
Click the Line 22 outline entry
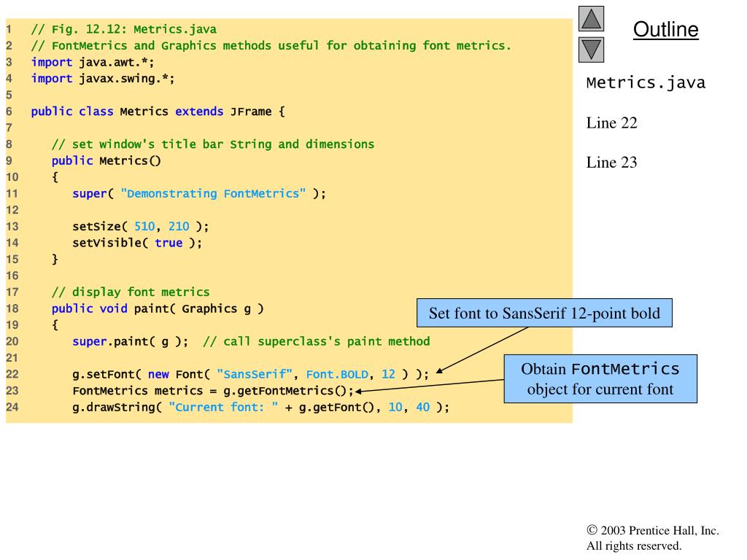click(611, 122)
